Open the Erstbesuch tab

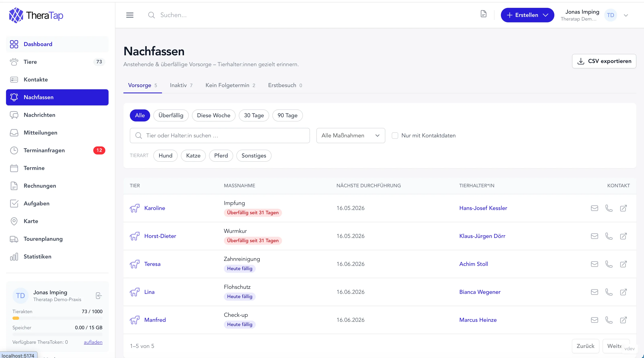click(x=285, y=85)
